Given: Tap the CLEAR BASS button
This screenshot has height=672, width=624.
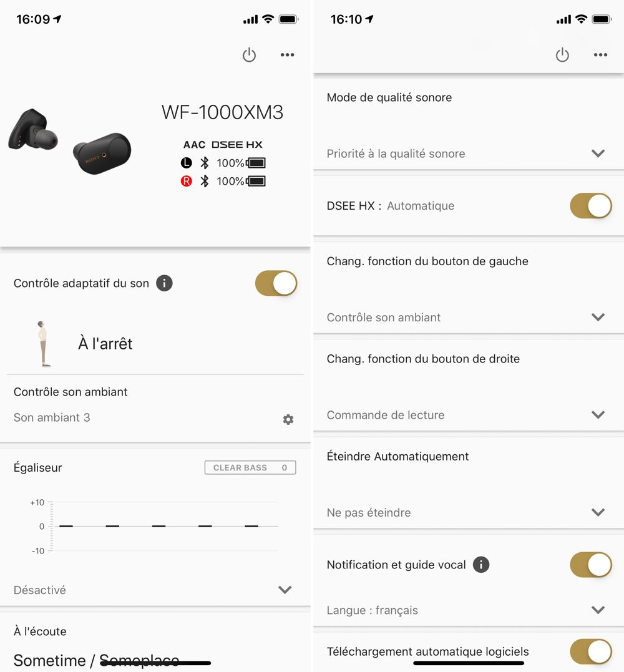Looking at the screenshot, I should [250, 467].
